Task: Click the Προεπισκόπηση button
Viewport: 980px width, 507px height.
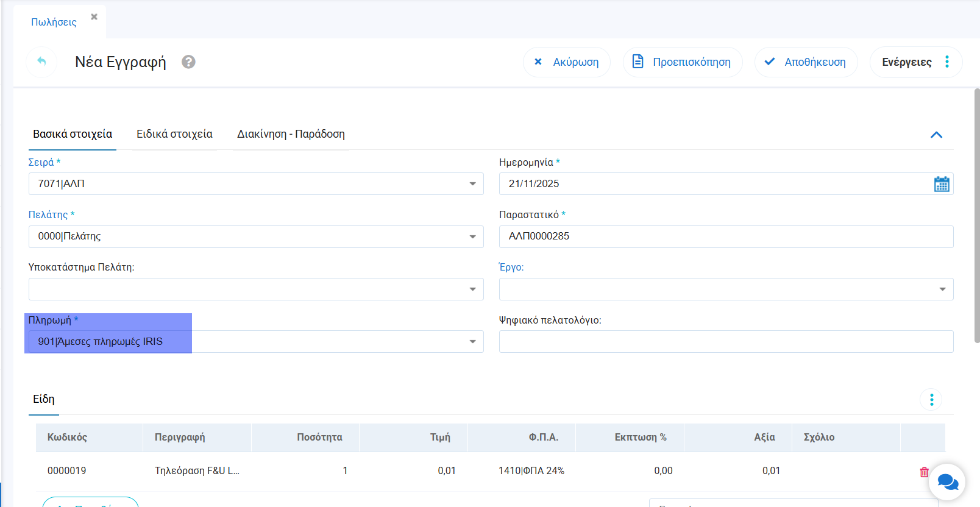Action: click(x=682, y=62)
